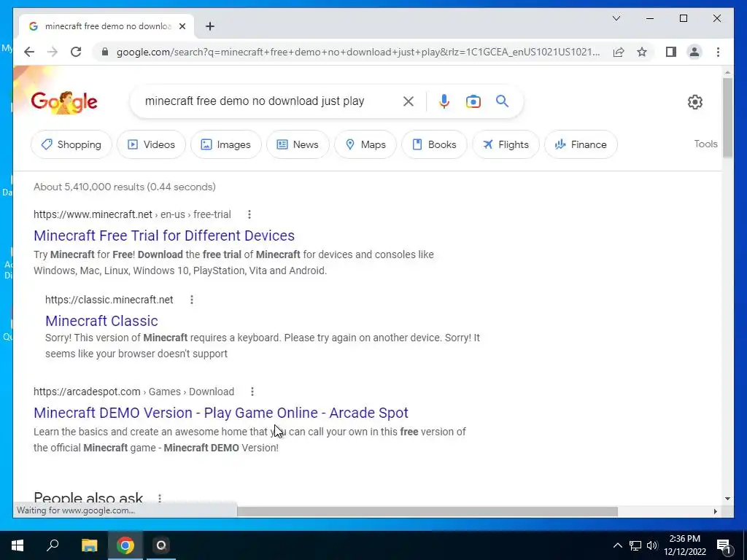Viewport: 747px width, 560px height.
Task: Open more options for minecraft.net result
Action: click(x=249, y=214)
